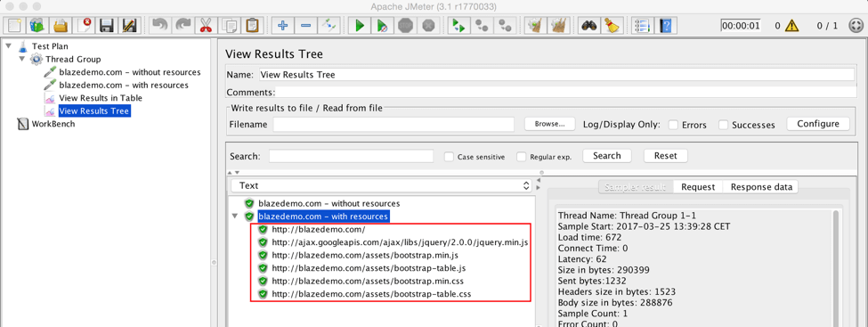Click the Browse... button
This screenshot has height=327, width=868.
click(549, 124)
